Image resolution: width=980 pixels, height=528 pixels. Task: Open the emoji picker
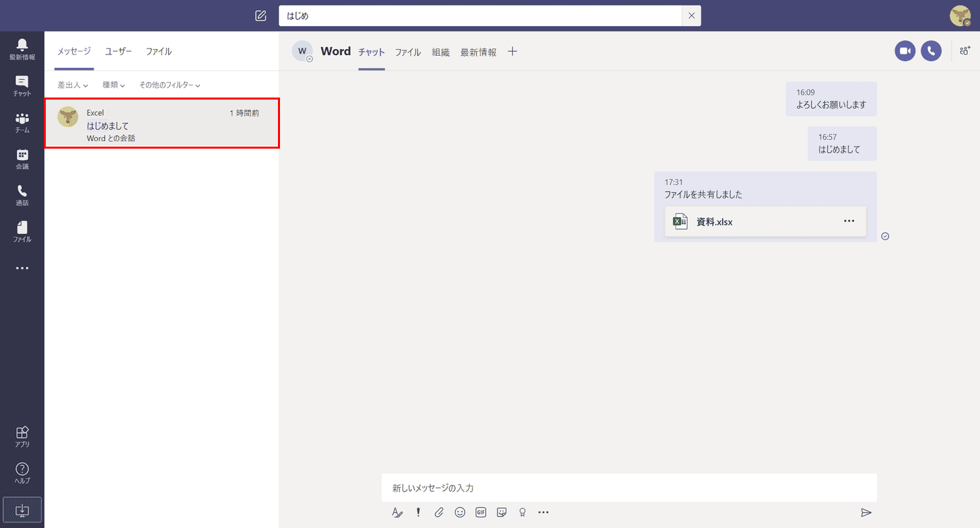(x=460, y=513)
